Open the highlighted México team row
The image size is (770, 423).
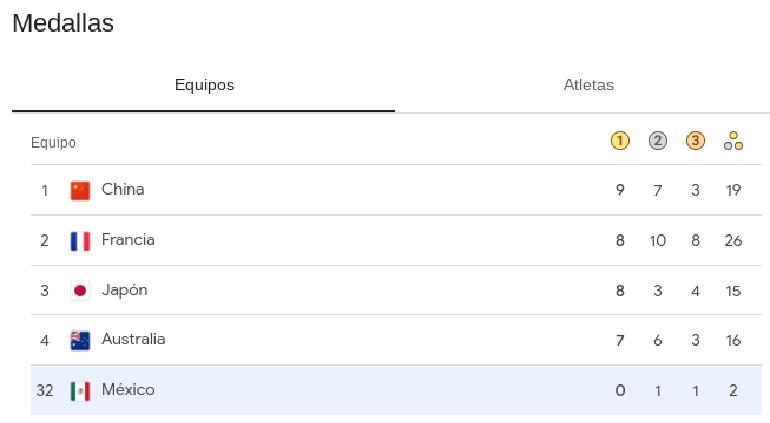(396, 391)
